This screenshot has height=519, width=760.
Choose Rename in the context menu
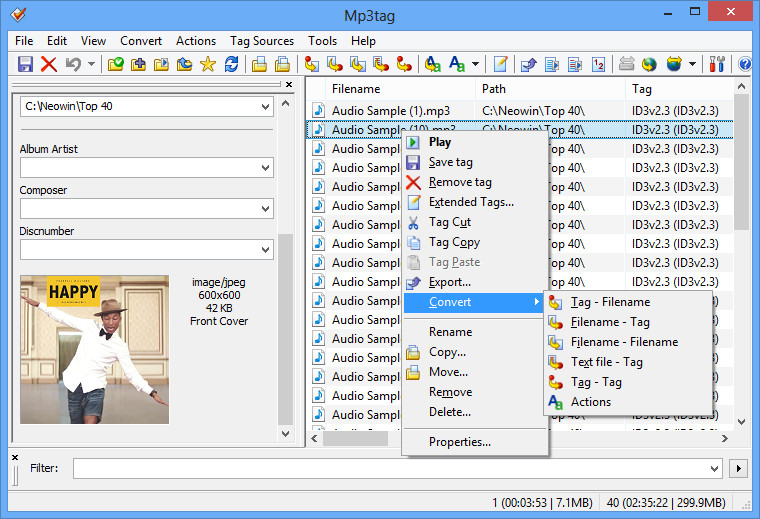(x=475, y=332)
